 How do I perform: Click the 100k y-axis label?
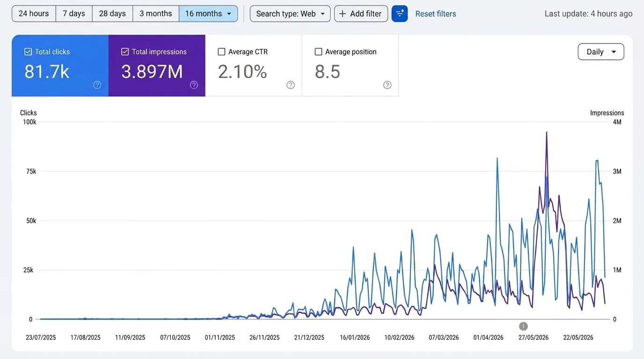[29, 122]
